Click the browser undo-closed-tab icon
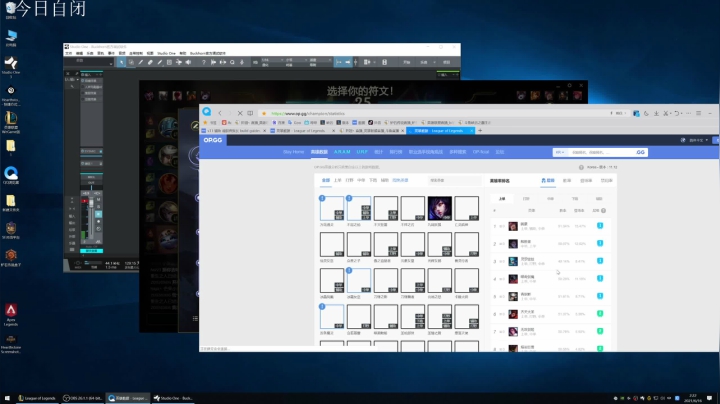This screenshot has height=404, width=720. 676,113
